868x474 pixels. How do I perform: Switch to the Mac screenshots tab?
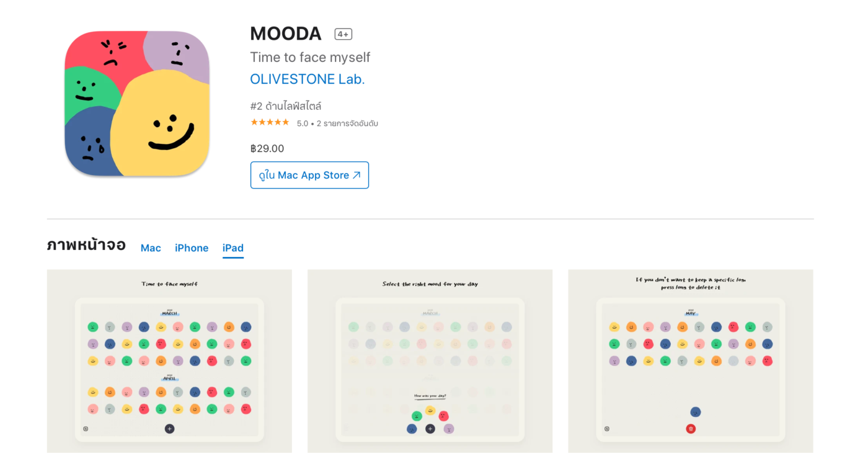151,248
